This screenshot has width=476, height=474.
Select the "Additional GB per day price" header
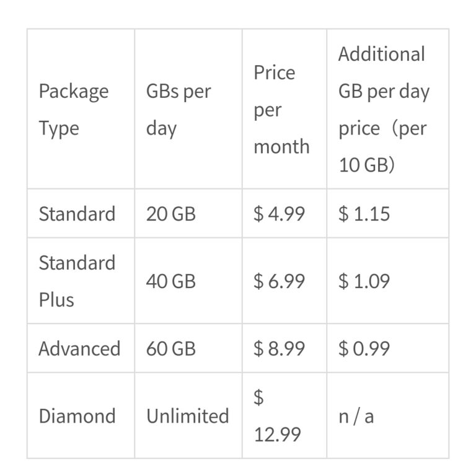[383, 110]
